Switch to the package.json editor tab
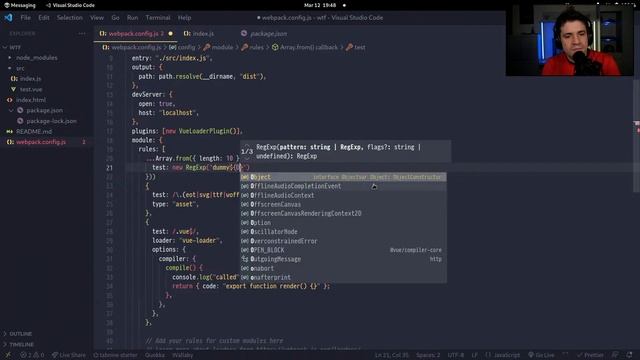This screenshot has height=360, width=640. click(x=268, y=33)
